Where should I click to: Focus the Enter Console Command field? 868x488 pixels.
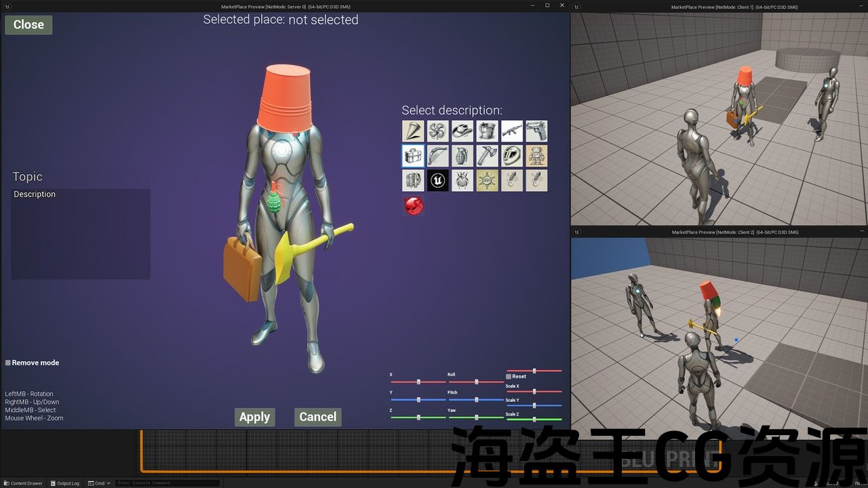[x=167, y=483]
